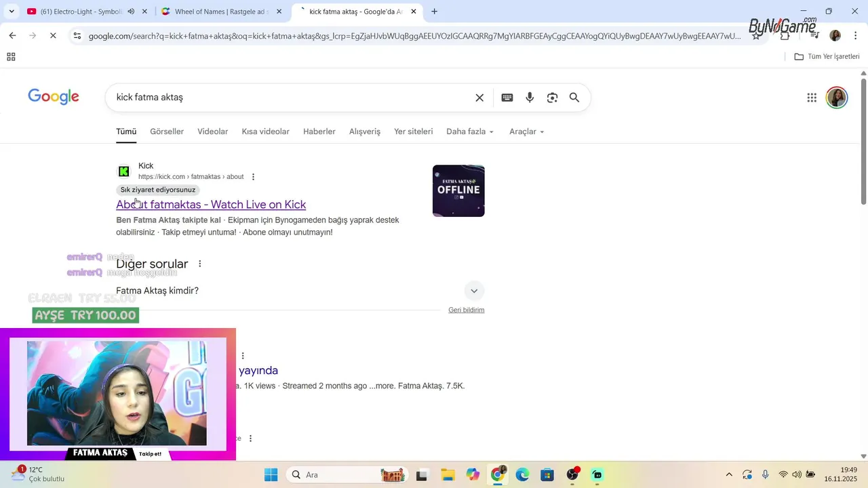Expand the Araçlar dropdown
The height and width of the screenshot is (488, 868).
(x=527, y=131)
